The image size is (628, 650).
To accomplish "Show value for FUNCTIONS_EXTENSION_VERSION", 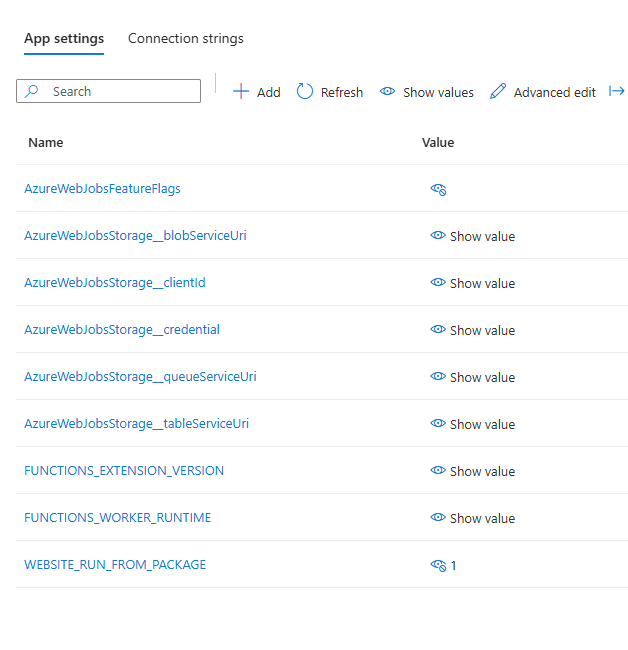I will click(473, 471).
